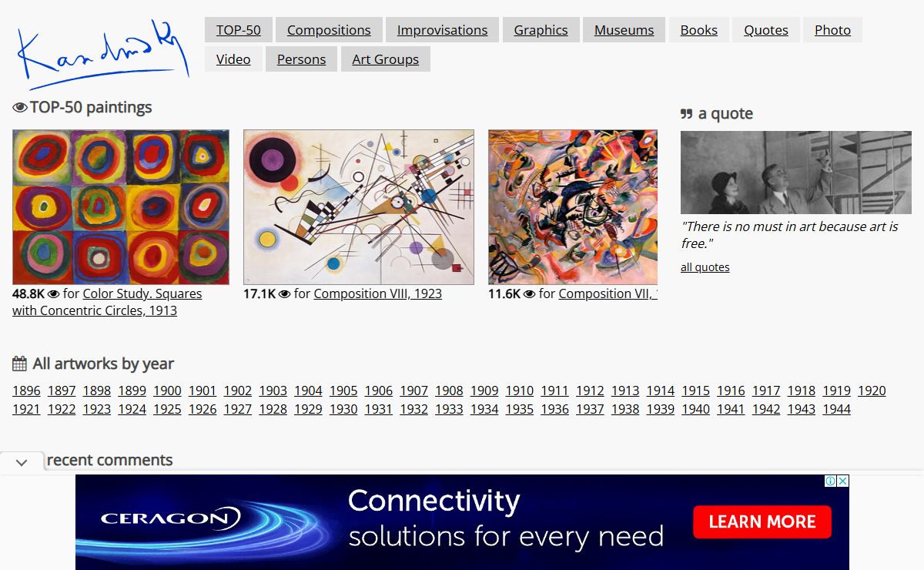The width and height of the screenshot is (924, 570).
Task: Go to the Compositions section
Action: click(329, 30)
